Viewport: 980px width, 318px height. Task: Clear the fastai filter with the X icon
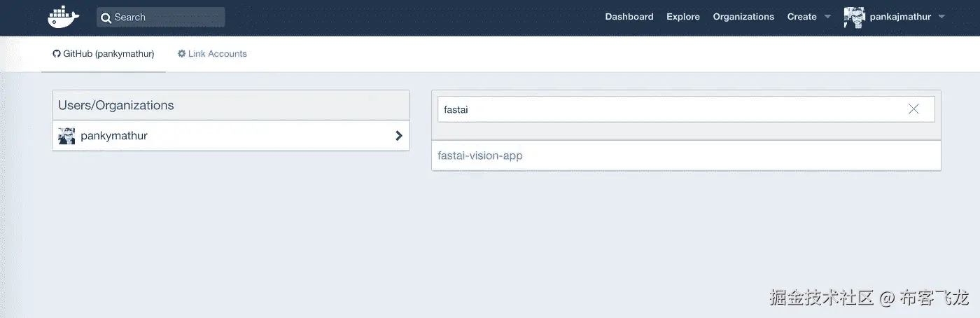(x=913, y=109)
